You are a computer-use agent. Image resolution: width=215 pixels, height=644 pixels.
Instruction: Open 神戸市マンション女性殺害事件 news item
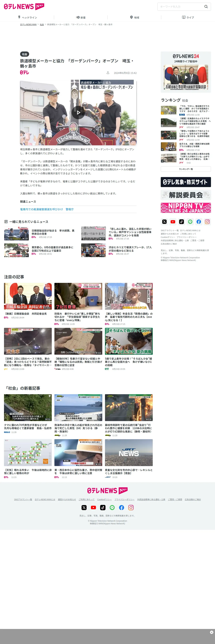[x=117, y=234]
